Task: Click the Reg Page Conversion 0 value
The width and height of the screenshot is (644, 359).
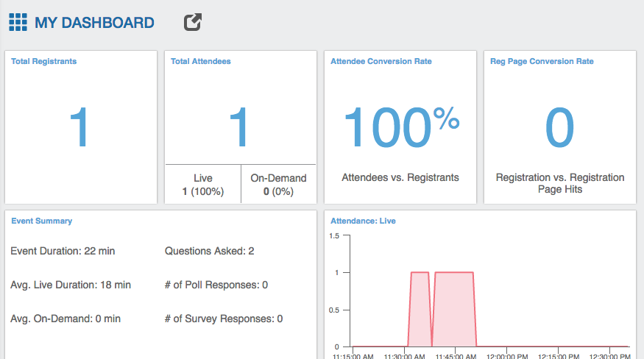Action: click(559, 128)
